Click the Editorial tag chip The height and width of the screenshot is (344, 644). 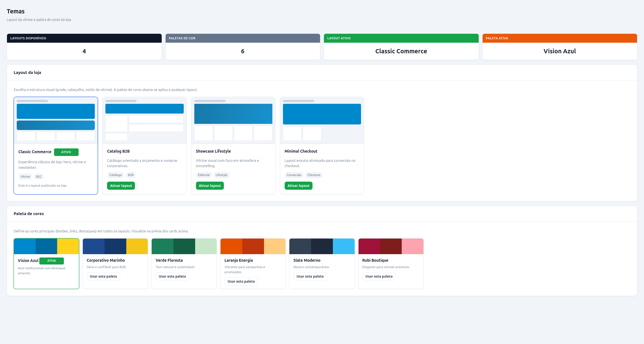point(204,175)
